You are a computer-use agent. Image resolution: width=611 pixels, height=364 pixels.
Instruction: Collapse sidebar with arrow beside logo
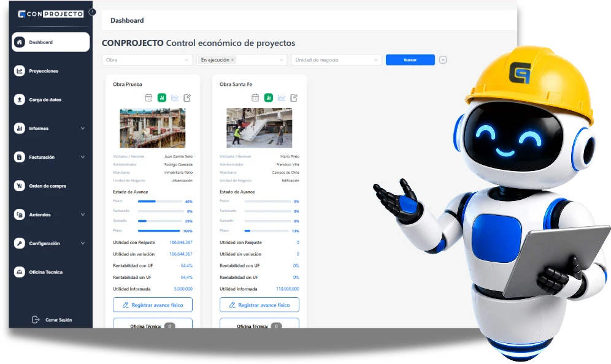click(92, 12)
